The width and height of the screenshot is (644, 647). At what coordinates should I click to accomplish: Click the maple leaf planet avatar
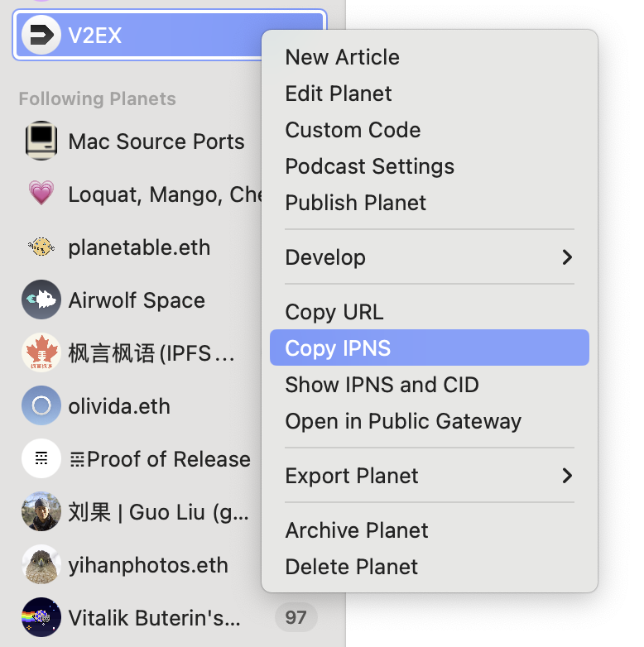coord(41,353)
